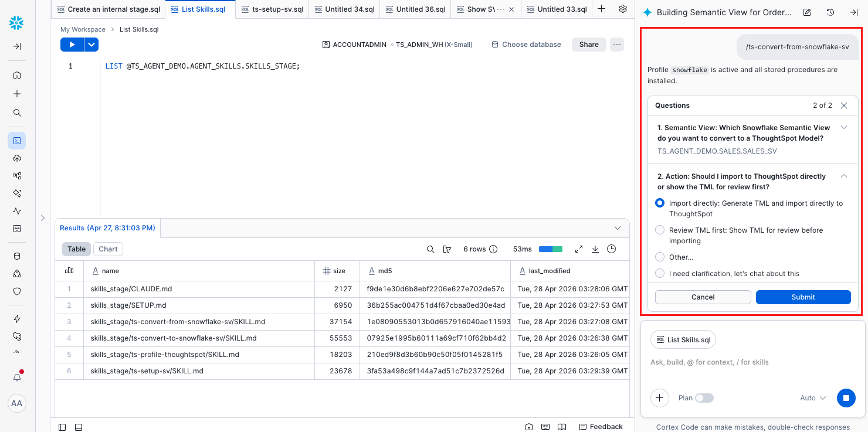
Task: Expand the left navigation sidebar
Action: 17,46
